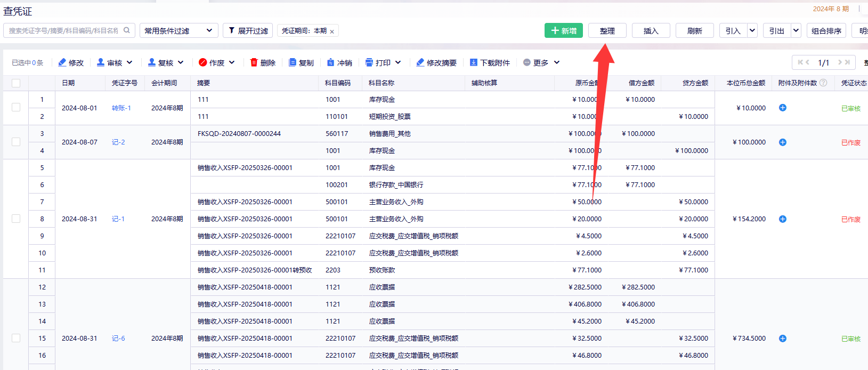Open voucher link 转账-1

(x=121, y=108)
